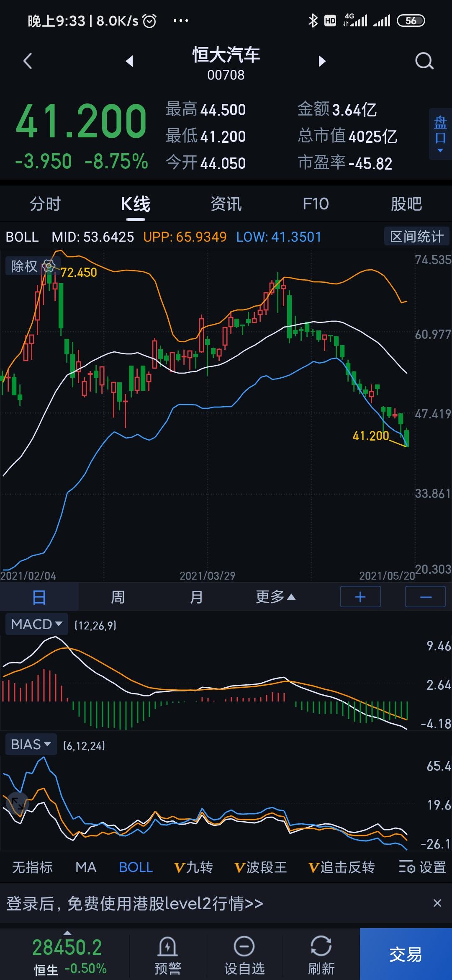This screenshot has height=980, width=452.
Task: Tap the 2021/05/20 date axis label
Action: (387, 576)
